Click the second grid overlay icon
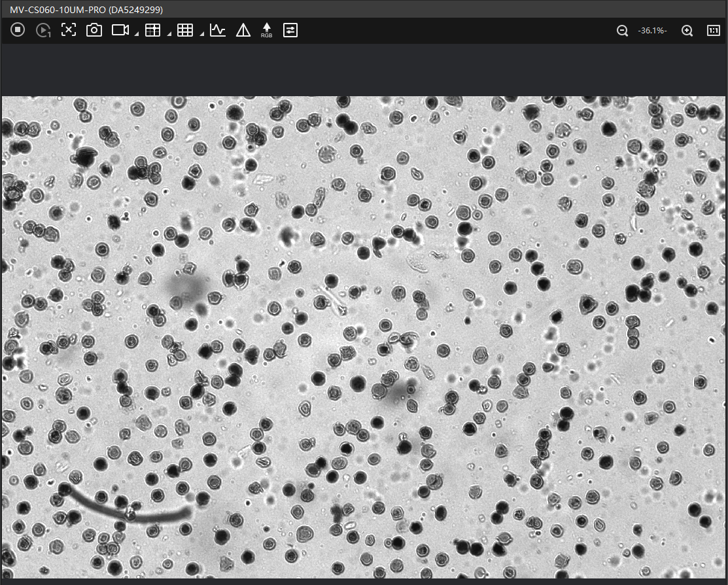The width and height of the screenshot is (728, 585). [x=185, y=30]
